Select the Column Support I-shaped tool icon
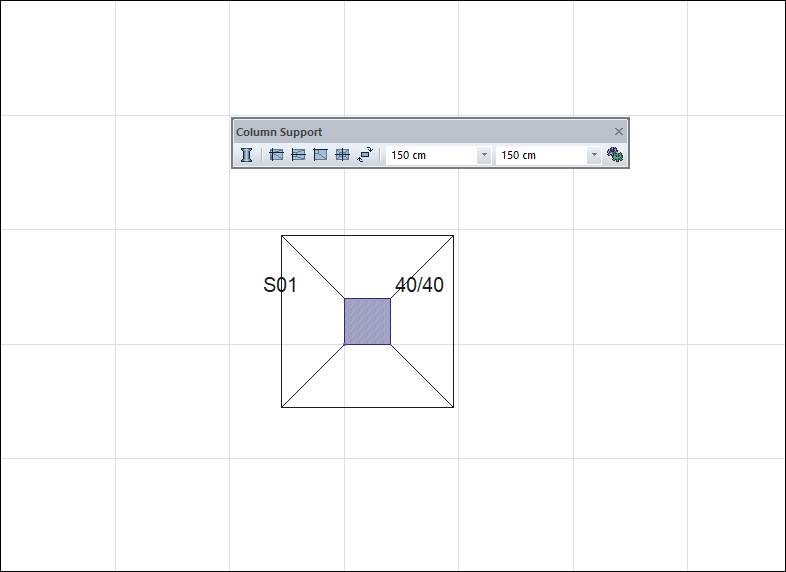 click(246, 155)
